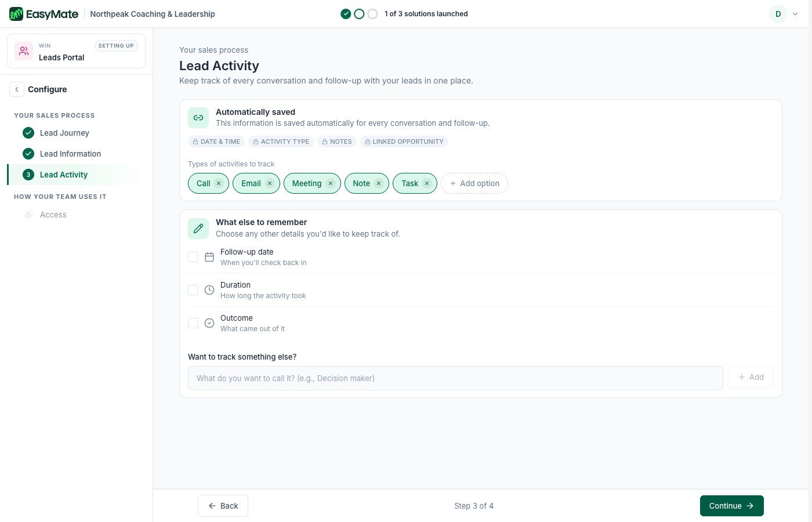Focus the custom tracking field input

point(455,378)
